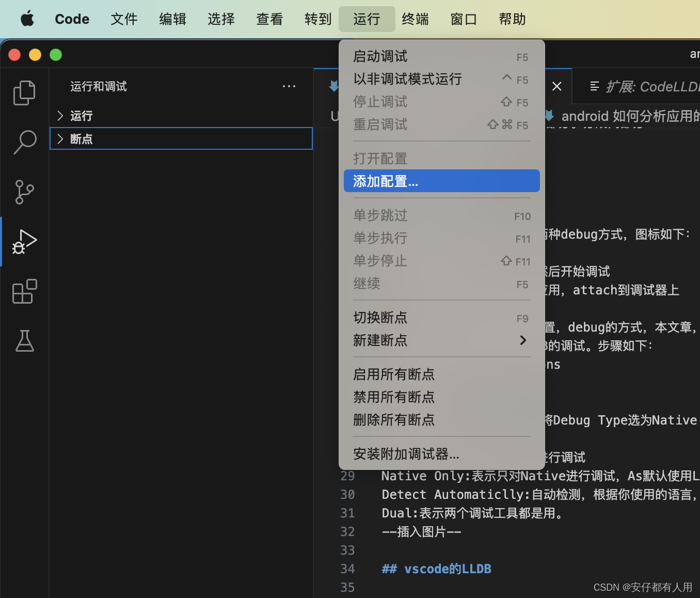The height and width of the screenshot is (598, 700).
Task: Choose 启动调试 from the run menu
Action: click(442, 56)
